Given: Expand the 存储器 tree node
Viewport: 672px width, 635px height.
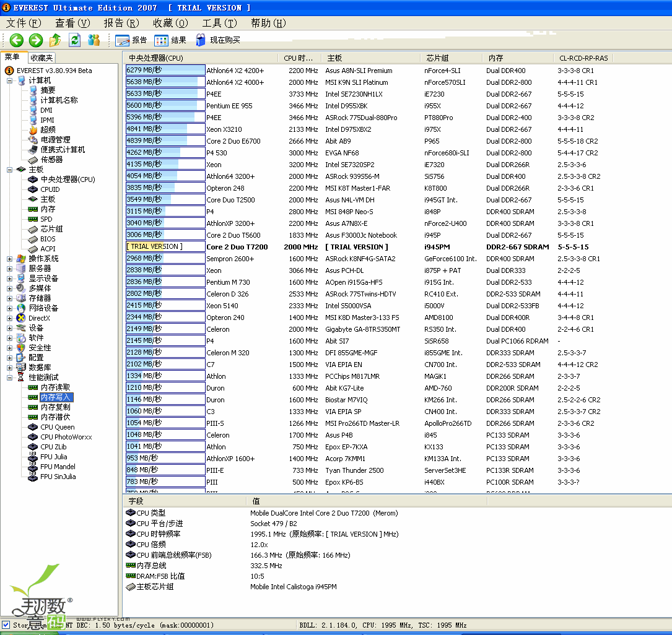Looking at the screenshot, I should (x=9, y=298).
